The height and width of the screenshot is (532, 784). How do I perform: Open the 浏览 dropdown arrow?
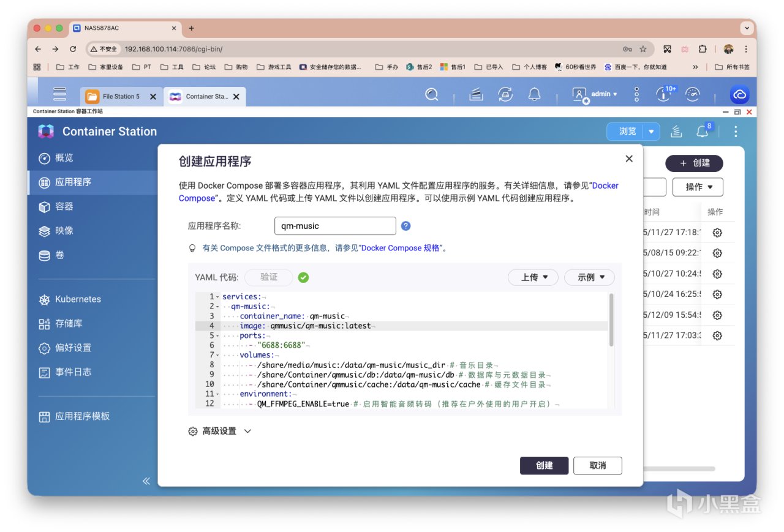click(x=651, y=132)
